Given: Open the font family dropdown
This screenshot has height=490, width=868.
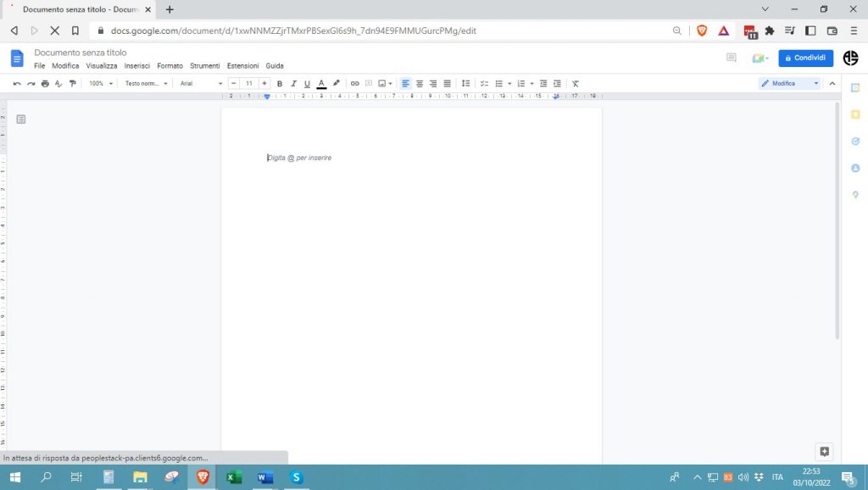Looking at the screenshot, I should [201, 83].
